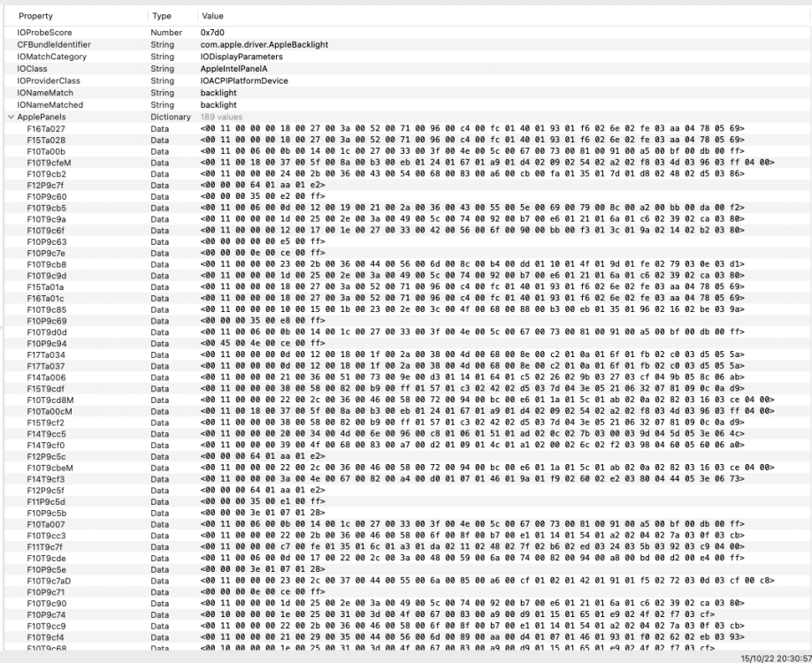Select the F15Ta01a entry
The width and height of the screenshot is (812, 663).
(46, 287)
